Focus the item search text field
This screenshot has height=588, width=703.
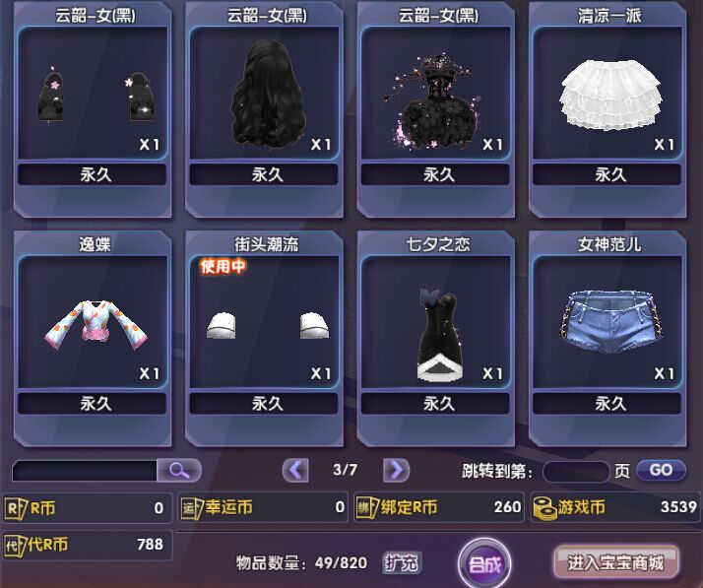pyautogui.click(x=85, y=471)
